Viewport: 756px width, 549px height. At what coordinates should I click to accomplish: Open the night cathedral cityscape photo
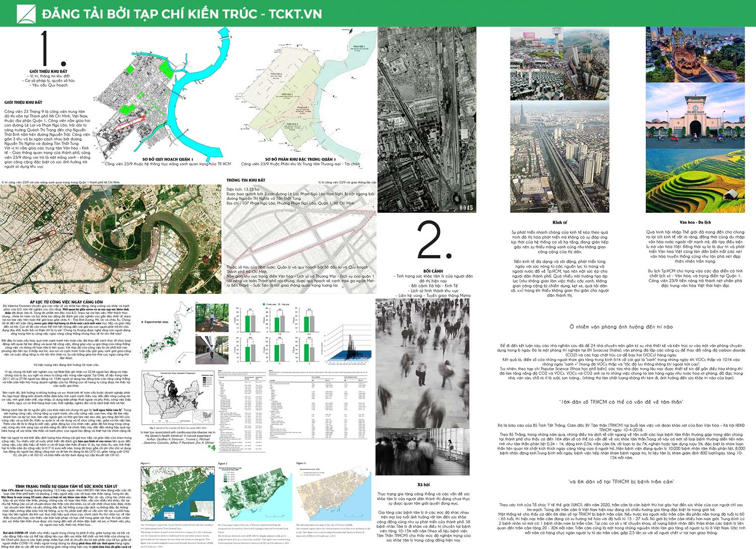(x=695, y=54)
